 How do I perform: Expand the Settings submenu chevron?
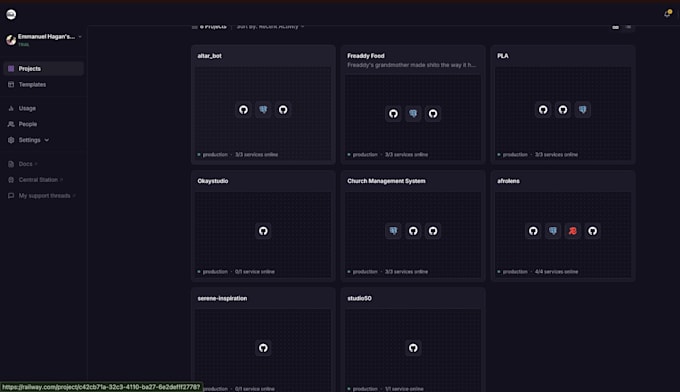click(47, 140)
